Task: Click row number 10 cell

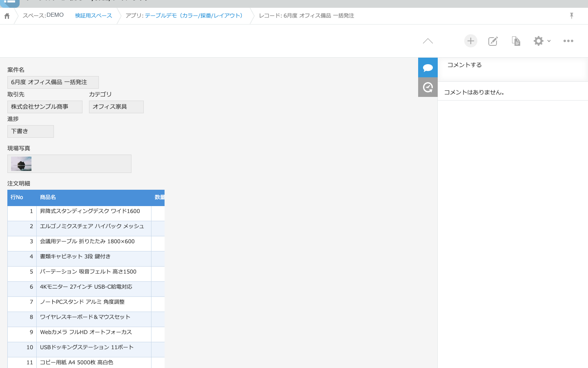Action: [22, 350]
